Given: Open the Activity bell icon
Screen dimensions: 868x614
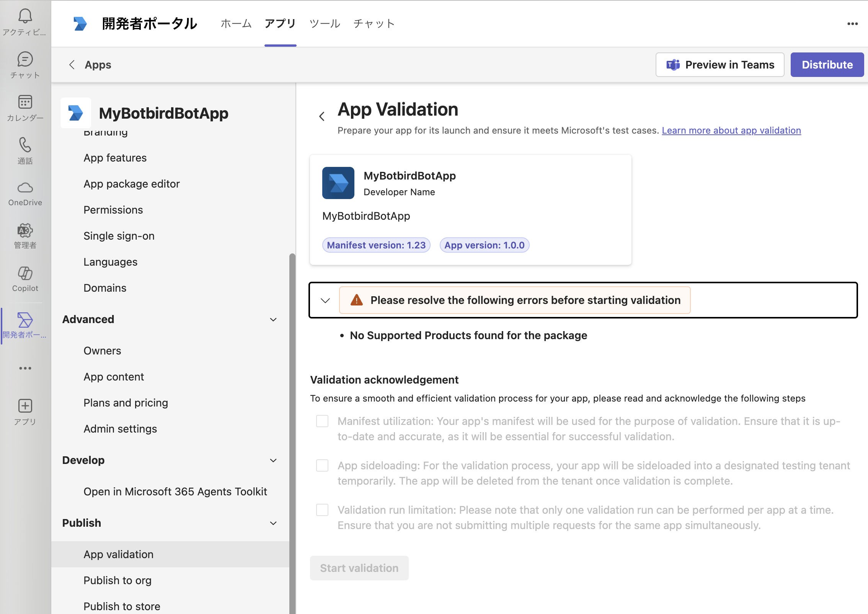Looking at the screenshot, I should pos(25,16).
